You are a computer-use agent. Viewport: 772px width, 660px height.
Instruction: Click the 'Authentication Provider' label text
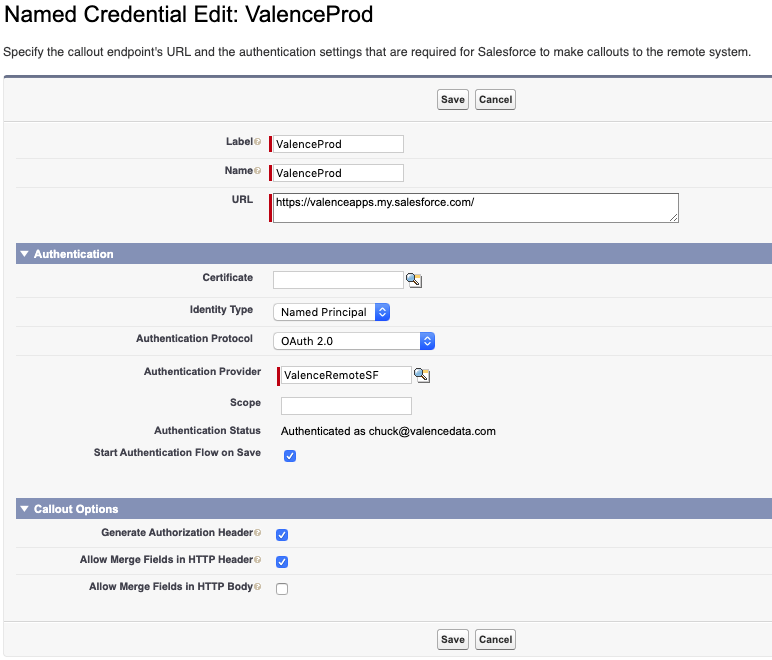(x=202, y=372)
